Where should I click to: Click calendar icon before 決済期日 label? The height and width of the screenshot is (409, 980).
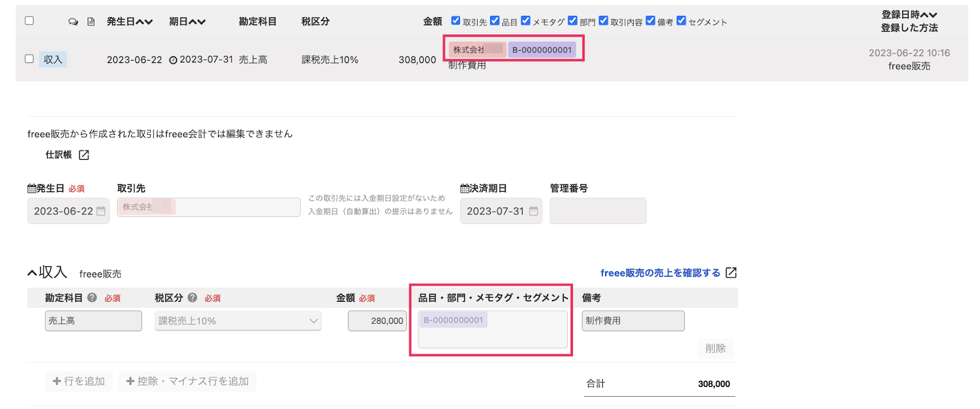coord(465,189)
